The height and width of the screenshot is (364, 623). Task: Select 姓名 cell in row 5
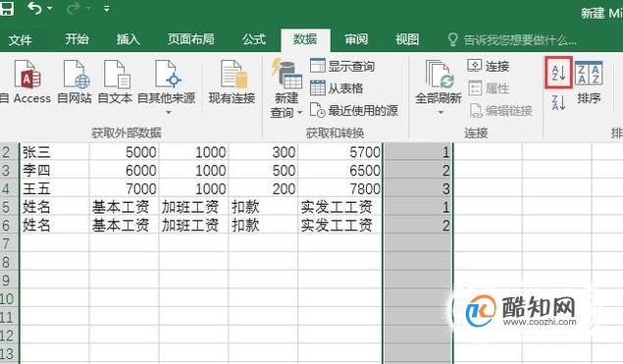[x=54, y=207]
